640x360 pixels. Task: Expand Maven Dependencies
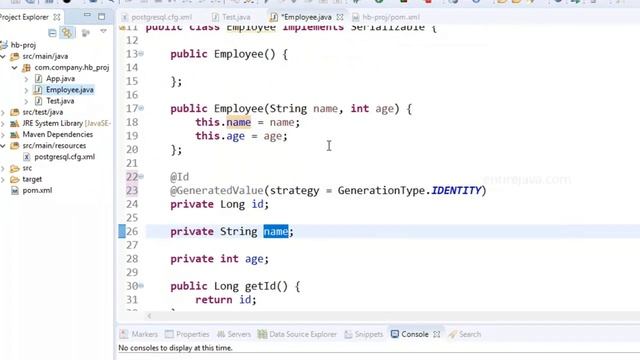point(3,135)
